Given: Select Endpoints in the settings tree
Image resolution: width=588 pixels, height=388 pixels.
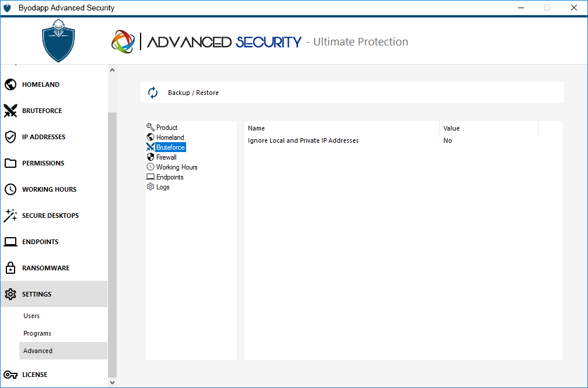Looking at the screenshot, I should click(170, 177).
